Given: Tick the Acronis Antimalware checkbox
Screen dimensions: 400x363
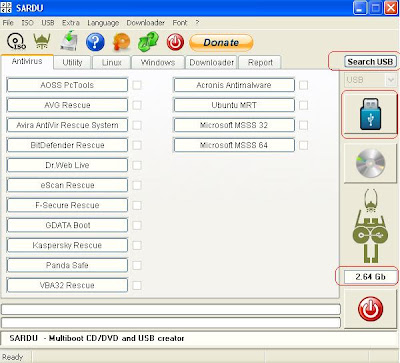Looking at the screenshot, I should pos(303,85).
